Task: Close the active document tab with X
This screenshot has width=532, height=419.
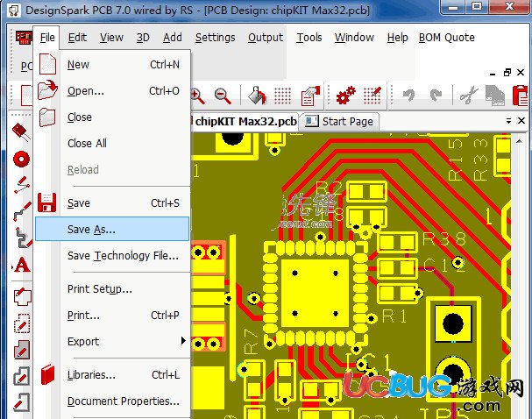Action: point(521,120)
